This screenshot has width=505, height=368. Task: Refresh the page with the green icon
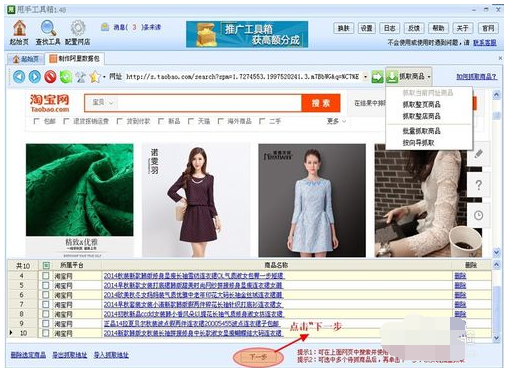coord(66,77)
